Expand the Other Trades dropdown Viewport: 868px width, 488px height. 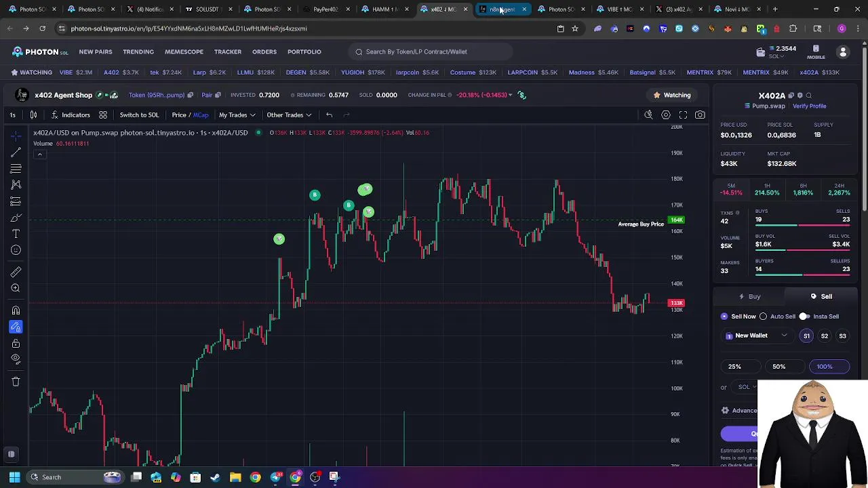[x=289, y=115]
